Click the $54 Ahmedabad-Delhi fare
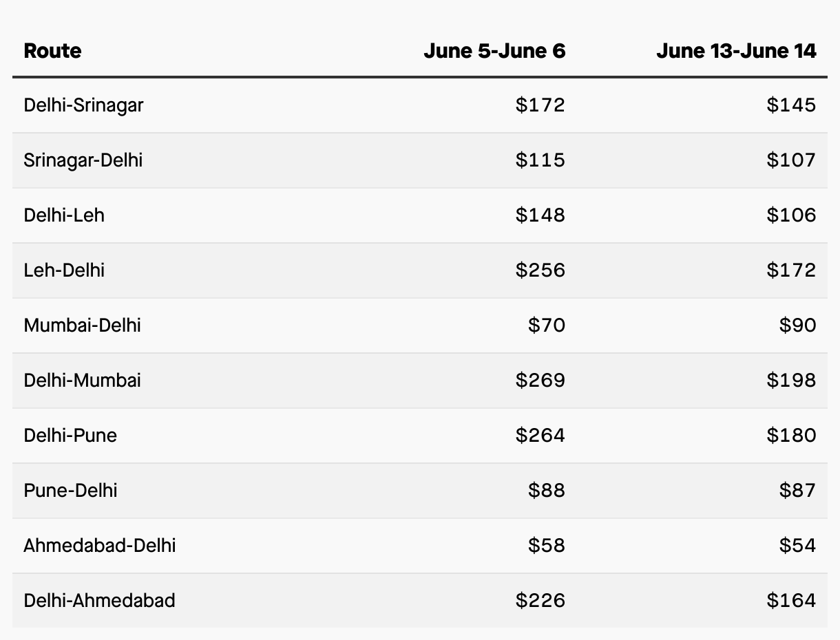The width and height of the screenshot is (840, 640). (x=797, y=546)
